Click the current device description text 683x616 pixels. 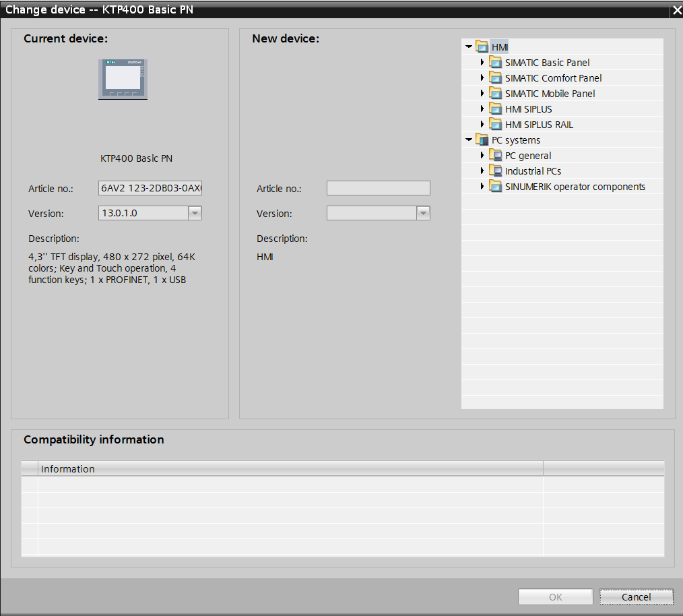tap(112, 268)
